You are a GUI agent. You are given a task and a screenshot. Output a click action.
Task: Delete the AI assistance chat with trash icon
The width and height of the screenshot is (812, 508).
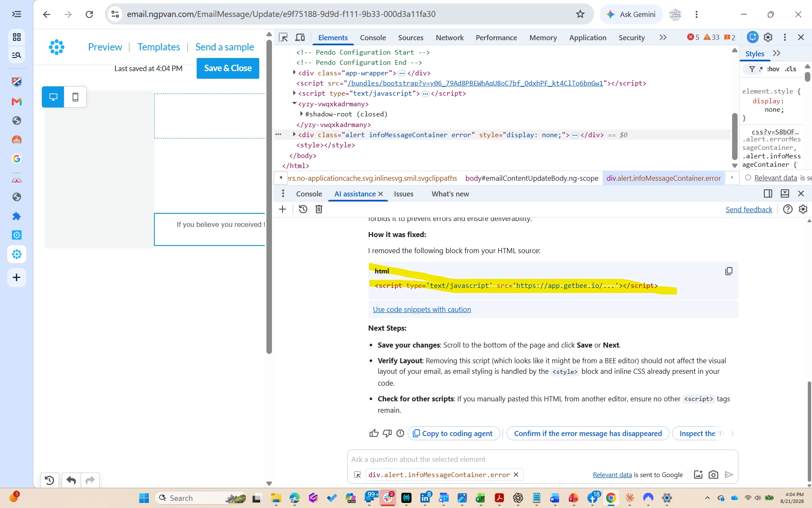coord(319,209)
